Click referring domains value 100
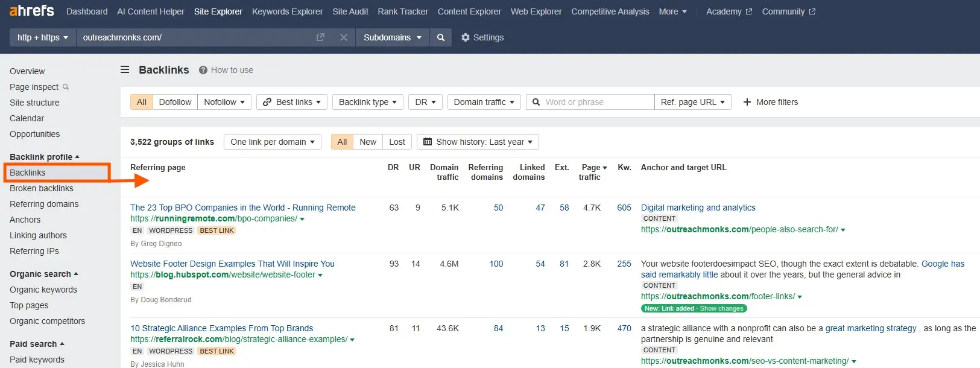The image size is (980, 368). click(496, 264)
